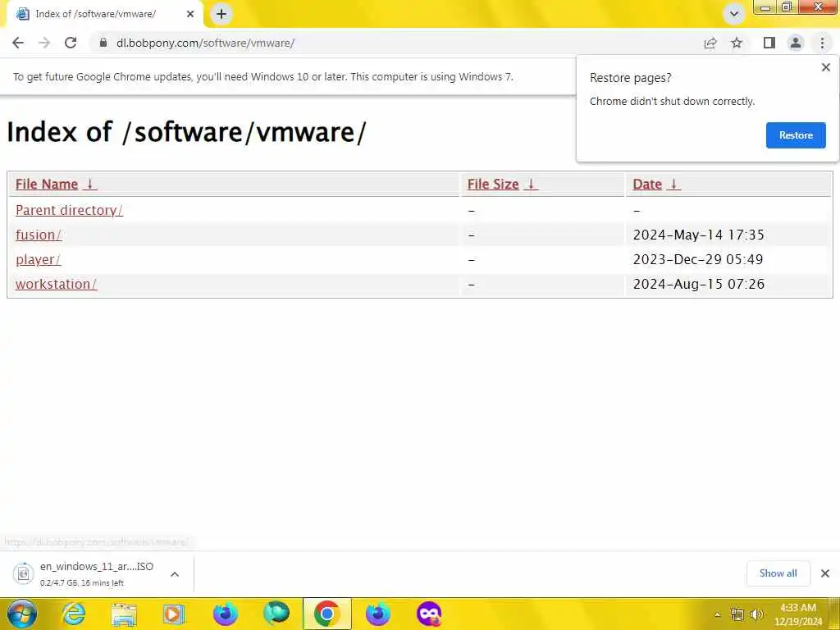This screenshot has width=840, height=630.
Task: Open the tab search dropdown
Action: click(x=734, y=14)
